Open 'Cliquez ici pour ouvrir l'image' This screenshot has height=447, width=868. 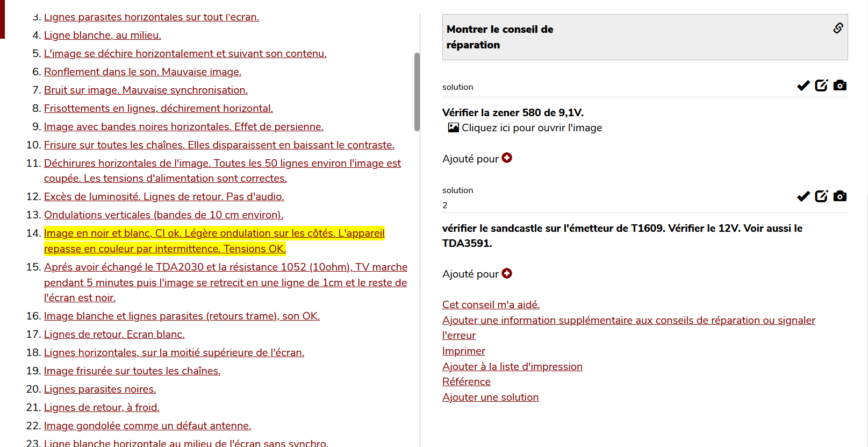(532, 127)
